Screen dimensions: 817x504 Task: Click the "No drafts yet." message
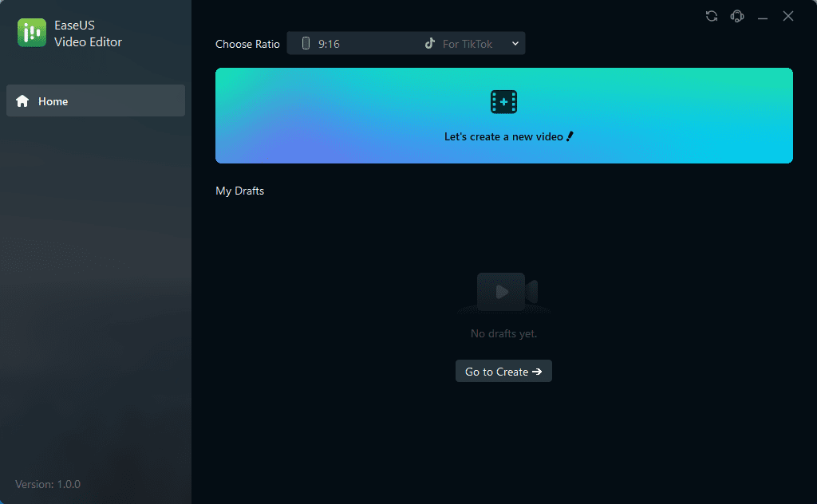503,333
